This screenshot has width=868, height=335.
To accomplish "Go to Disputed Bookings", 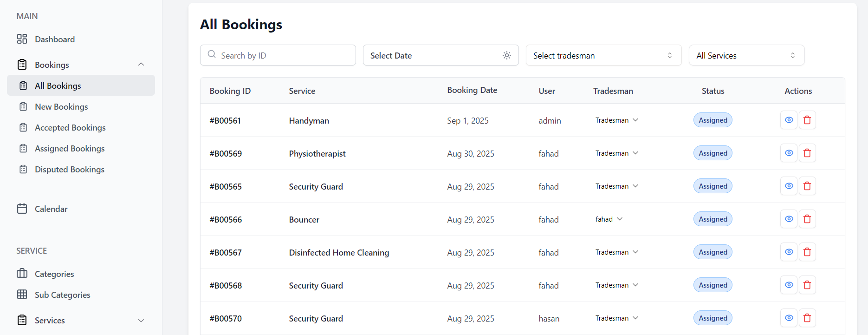I will click(70, 169).
